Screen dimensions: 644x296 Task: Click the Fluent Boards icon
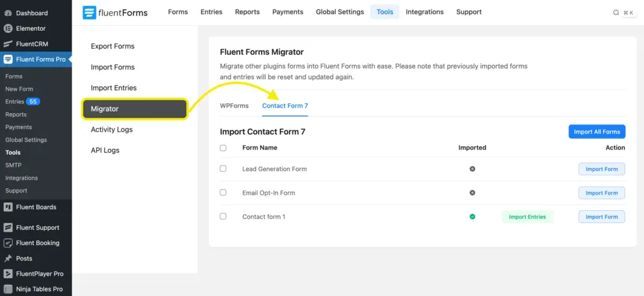click(8, 207)
